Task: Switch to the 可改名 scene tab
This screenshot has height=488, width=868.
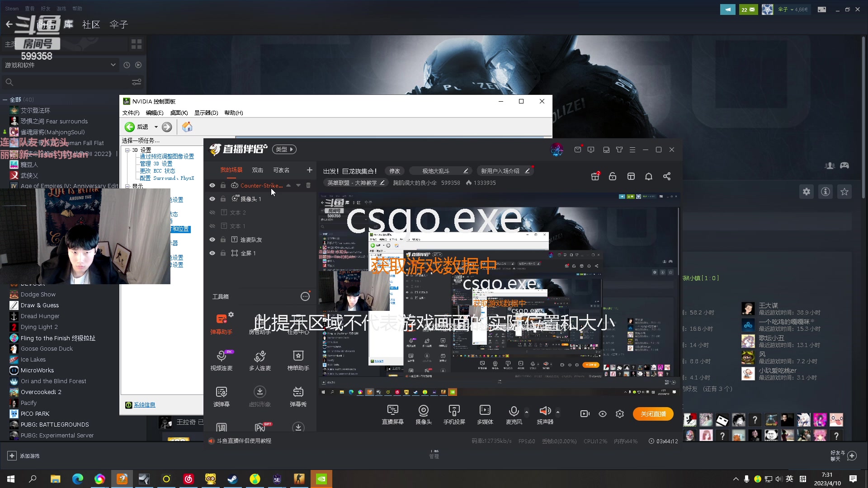Action: (281, 170)
